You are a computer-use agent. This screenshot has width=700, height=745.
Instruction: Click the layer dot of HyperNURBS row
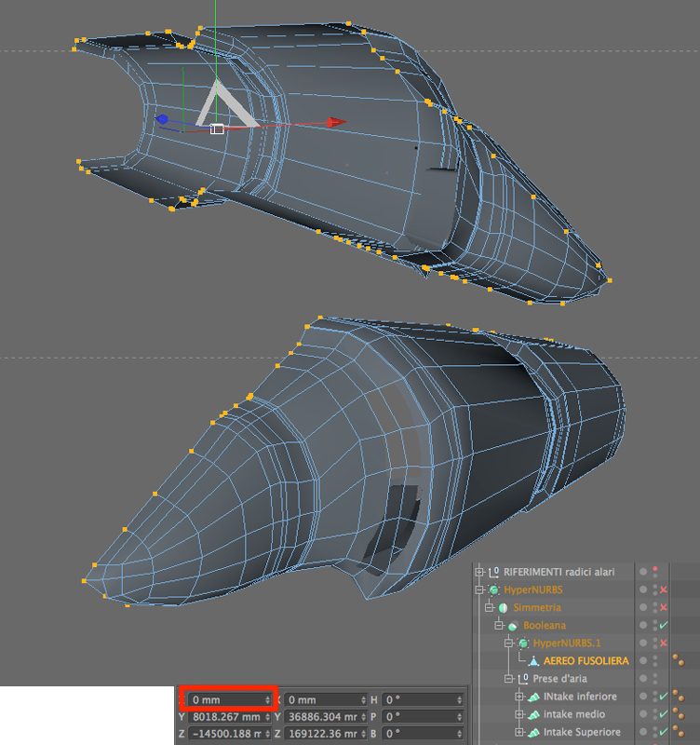[x=643, y=589]
